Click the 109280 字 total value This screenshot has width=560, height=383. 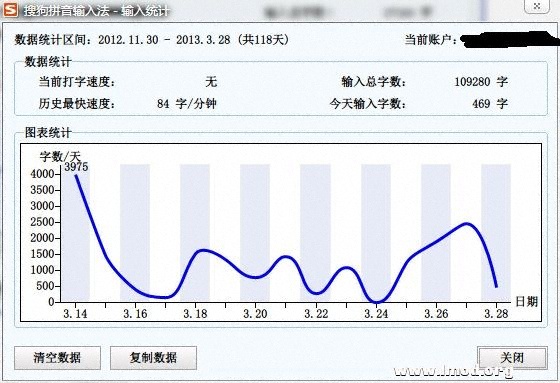(481, 82)
